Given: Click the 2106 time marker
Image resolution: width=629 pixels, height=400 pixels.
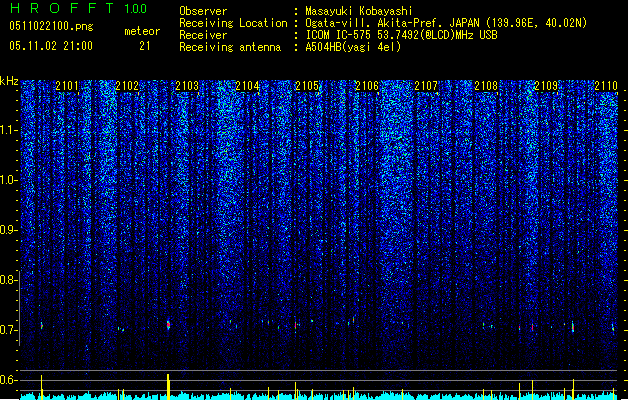Looking at the screenshot, I should [367, 85].
